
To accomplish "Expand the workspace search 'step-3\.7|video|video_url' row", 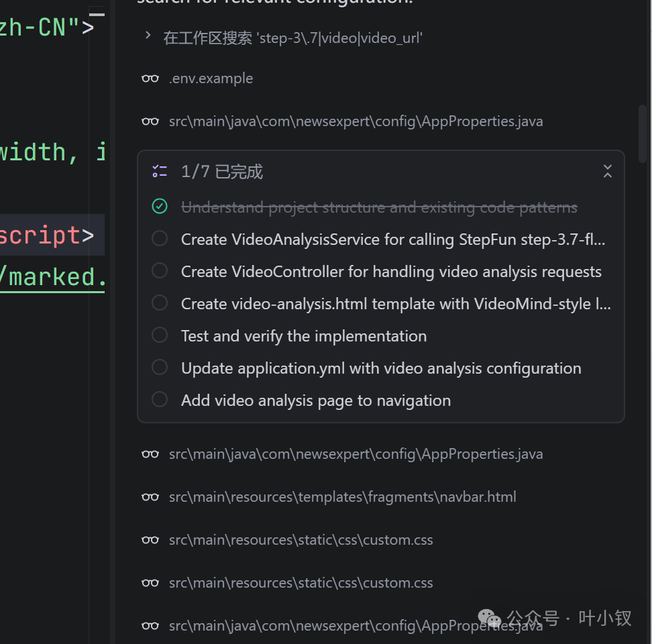I will pos(148,36).
